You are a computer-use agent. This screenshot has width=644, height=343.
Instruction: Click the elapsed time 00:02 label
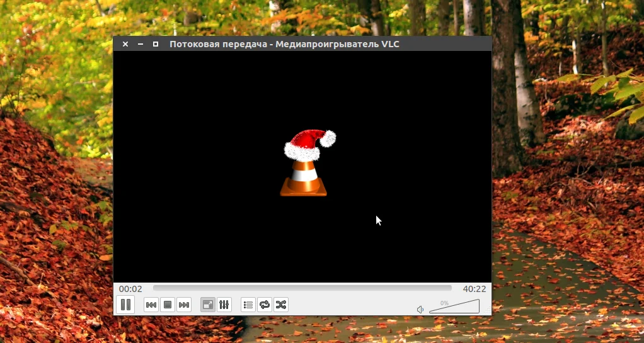130,289
